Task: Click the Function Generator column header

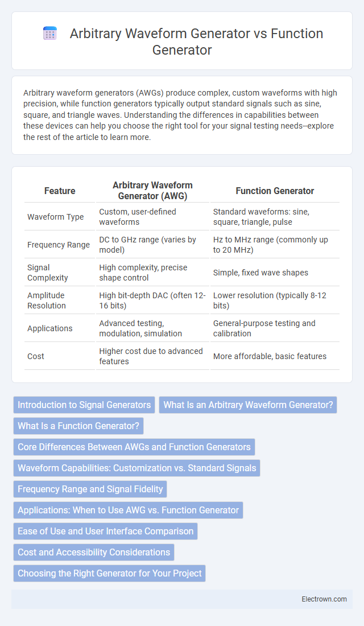Action: pos(275,191)
